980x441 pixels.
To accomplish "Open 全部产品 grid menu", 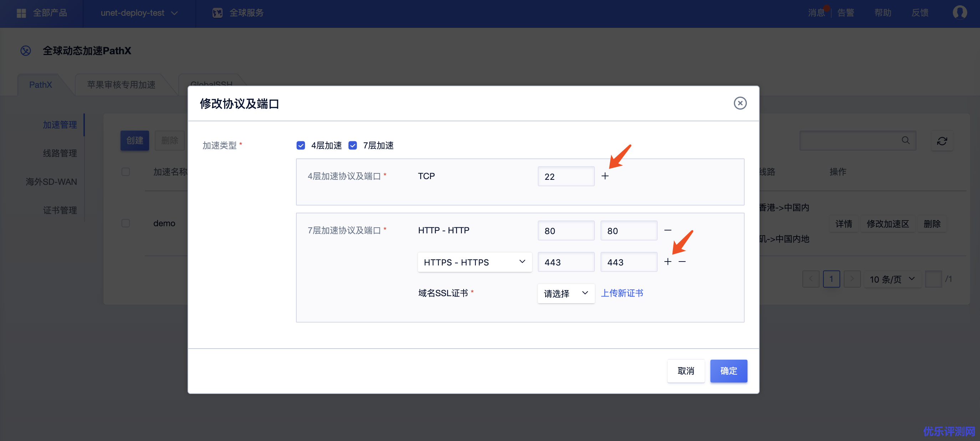I will pyautogui.click(x=21, y=13).
